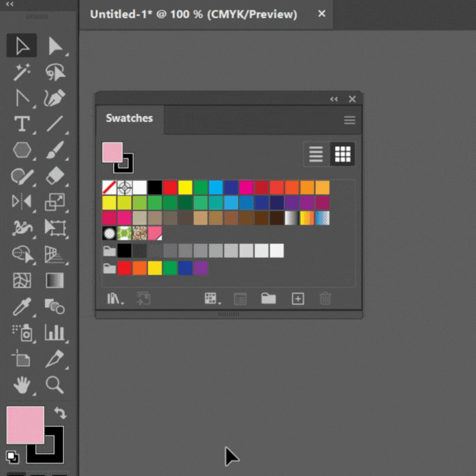Pick the pink global color swatch
Viewport: 476px width, 476px height.
pos(155,233)
